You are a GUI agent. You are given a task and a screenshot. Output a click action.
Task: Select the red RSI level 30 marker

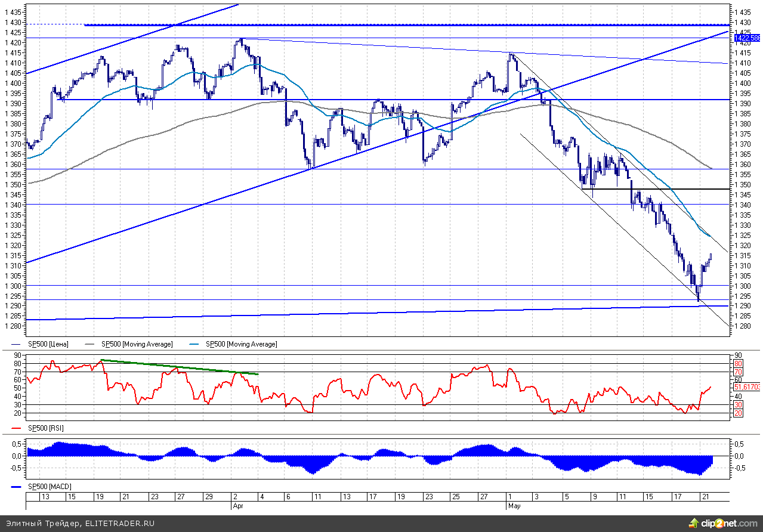tap(737, 405)
